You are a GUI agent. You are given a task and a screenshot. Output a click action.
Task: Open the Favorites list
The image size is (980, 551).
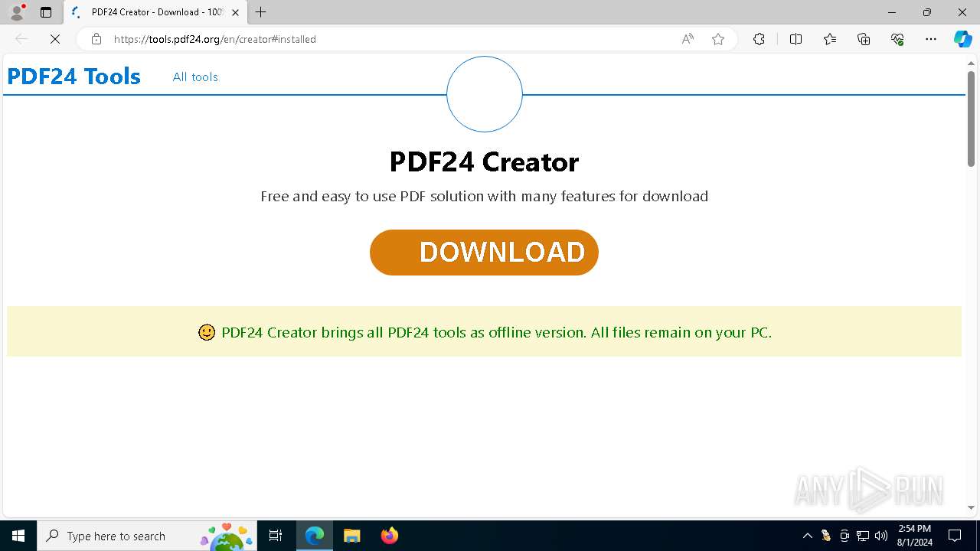pos(830,39)
